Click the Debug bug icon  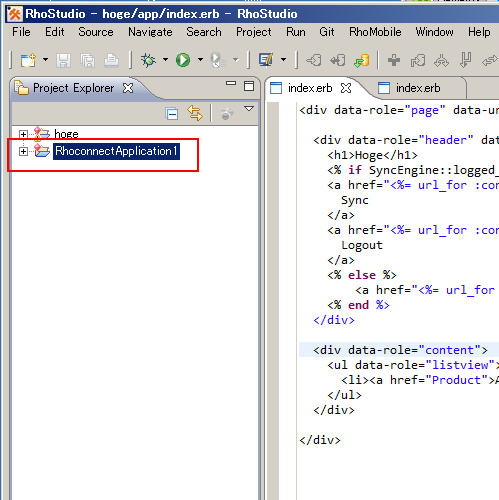148,60
